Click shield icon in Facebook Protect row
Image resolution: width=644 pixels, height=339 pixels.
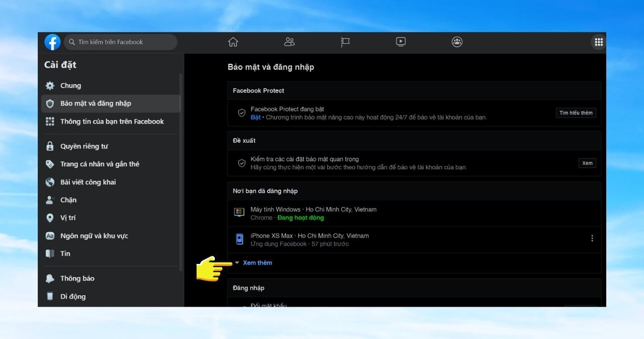click(x=242, y=113)
